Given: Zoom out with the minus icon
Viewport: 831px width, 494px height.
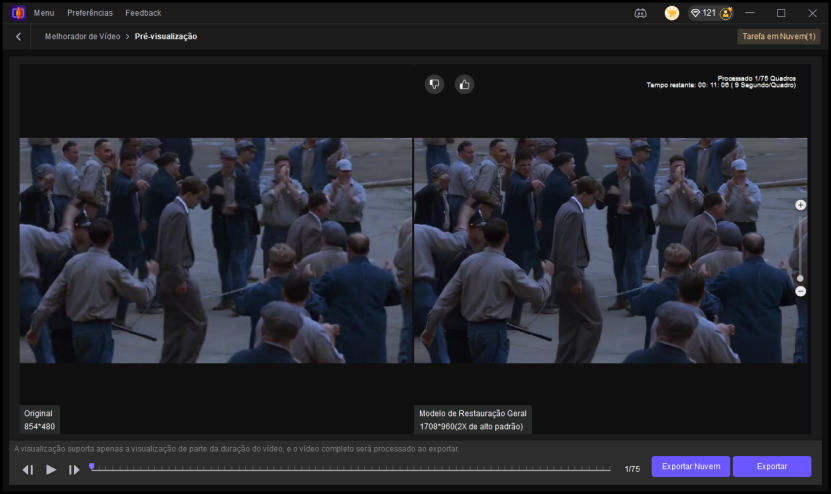Looking at the screenshot, I should (x=800, y=292).
